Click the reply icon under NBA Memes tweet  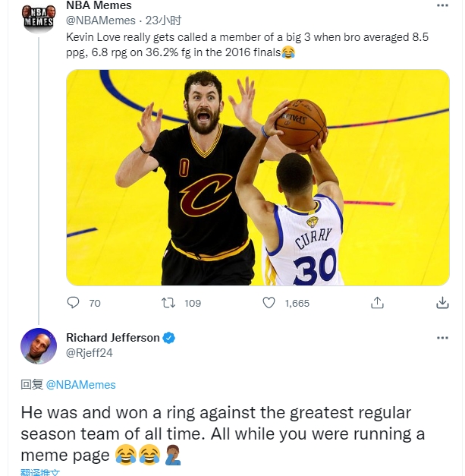point(74,303)
